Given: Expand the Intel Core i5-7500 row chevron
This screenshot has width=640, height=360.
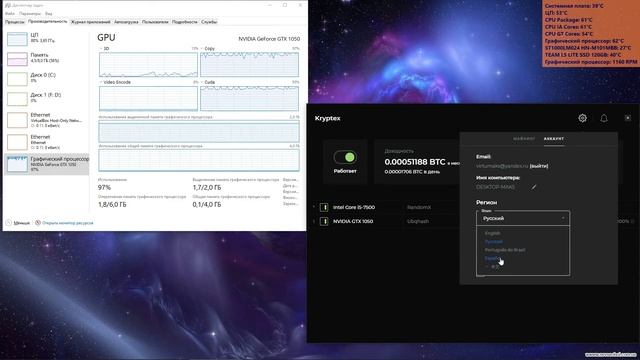Looking at the screenshot, I should pyautogui.click(x=314, y=207).
